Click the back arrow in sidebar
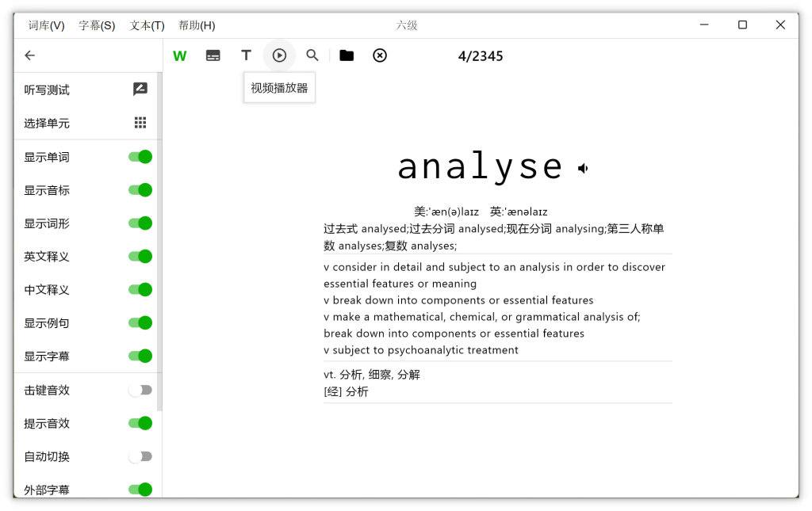This screenshot has width=812, height=511. point(30,55)
